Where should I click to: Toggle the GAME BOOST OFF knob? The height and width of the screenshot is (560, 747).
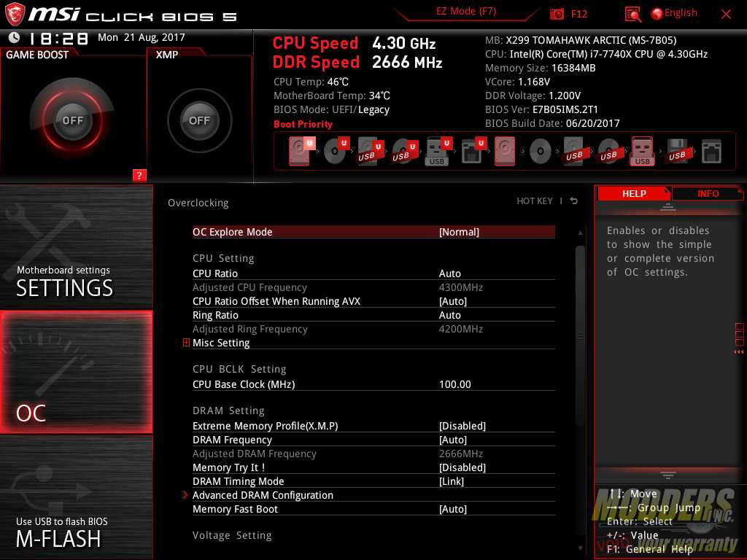click(72, 120)
